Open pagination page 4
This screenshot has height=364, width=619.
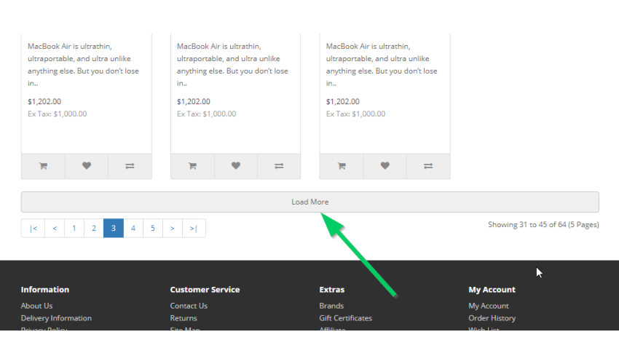coord(133,228)
